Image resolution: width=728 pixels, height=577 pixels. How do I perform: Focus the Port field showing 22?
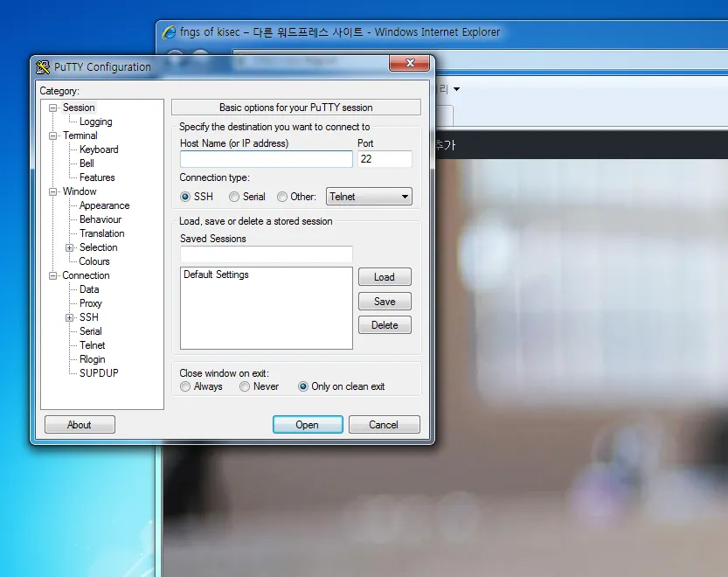385,159
